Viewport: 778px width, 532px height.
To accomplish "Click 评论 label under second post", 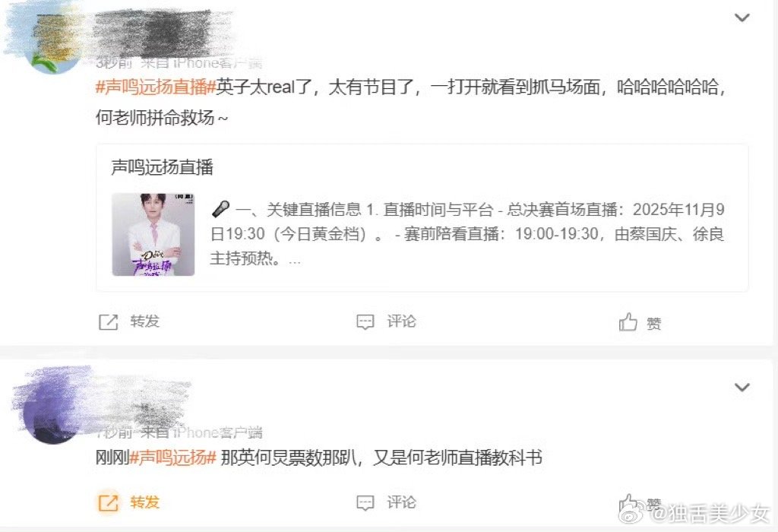I will point(401,502).
